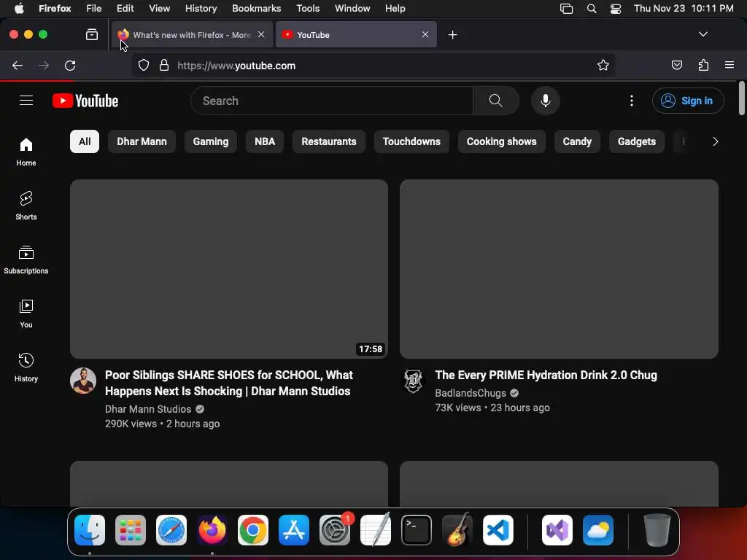Select the Restaurants filter chip

(329, 141)
